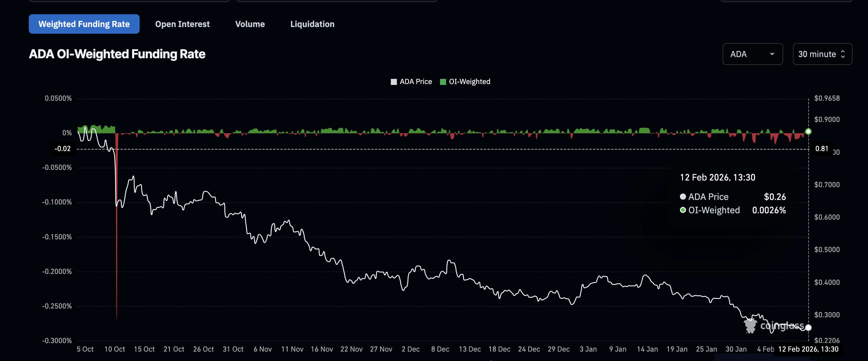Click the down arrow of the interval stepper
The height and width of the screenshot is (361, 868).
coord(843,57)
